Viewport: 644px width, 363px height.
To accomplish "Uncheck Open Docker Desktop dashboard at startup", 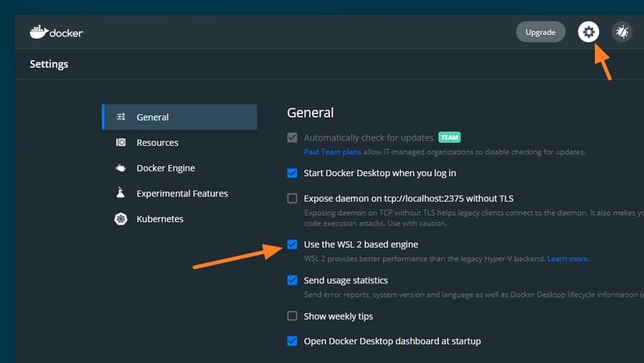I will click(x=292, y=341).
